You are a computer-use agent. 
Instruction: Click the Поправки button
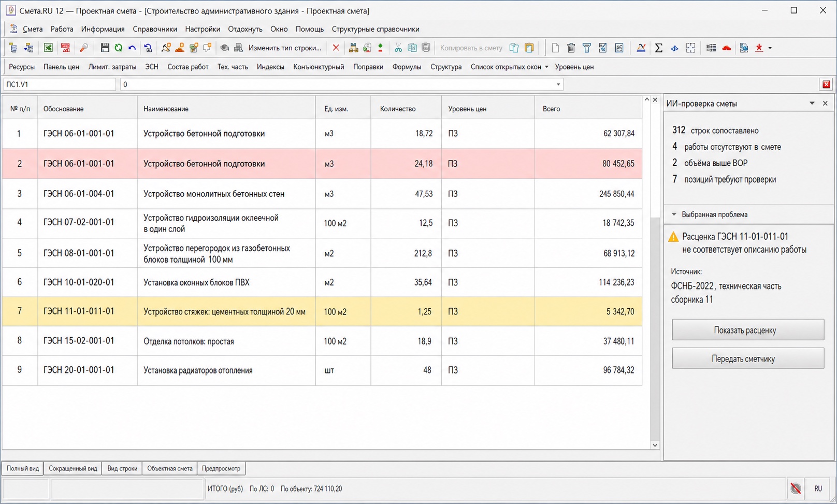[x=368, y=67]
